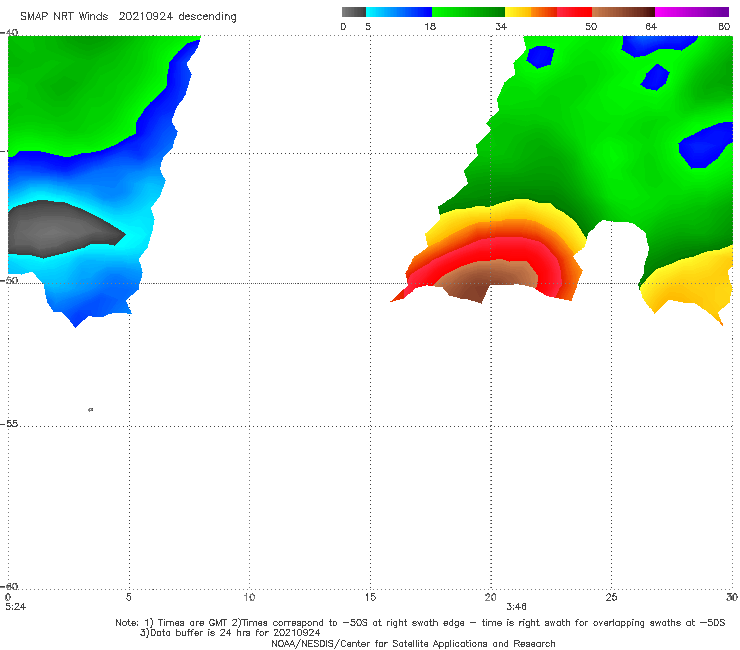Click the '-60' latitude axis label
Image resolution: width=740 pixels, height=650 pixels.
(x=10, y=586)
